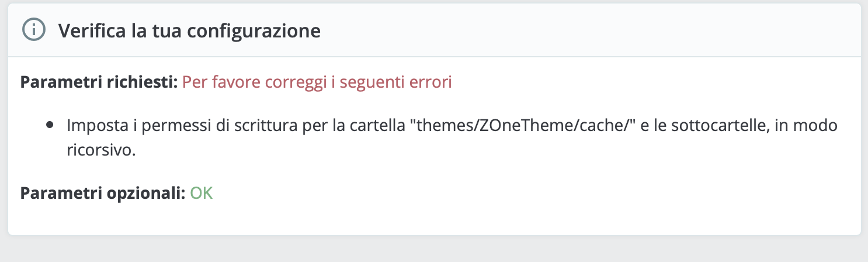Click the gray page background below the panel
Screen dimensions: 868x262
[434, 250]
